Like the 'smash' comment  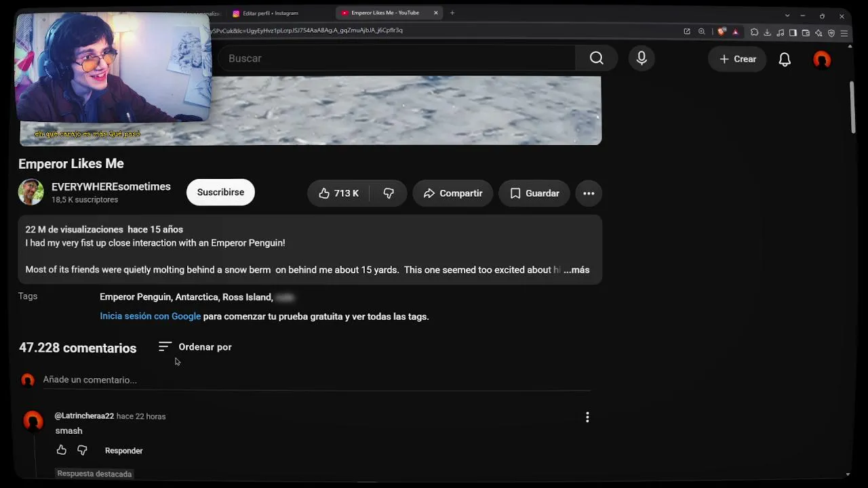pyautogui.click(x=62, y=450)
